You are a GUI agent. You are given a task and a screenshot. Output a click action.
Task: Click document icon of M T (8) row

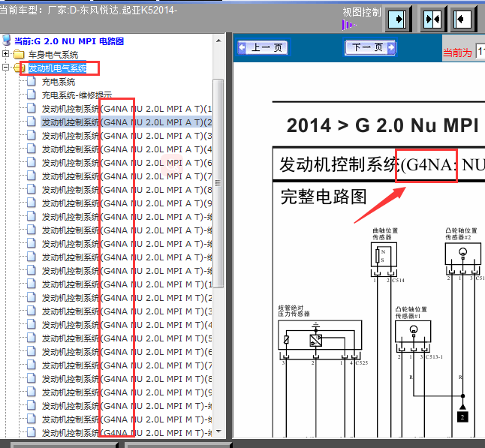pos(31,378)
